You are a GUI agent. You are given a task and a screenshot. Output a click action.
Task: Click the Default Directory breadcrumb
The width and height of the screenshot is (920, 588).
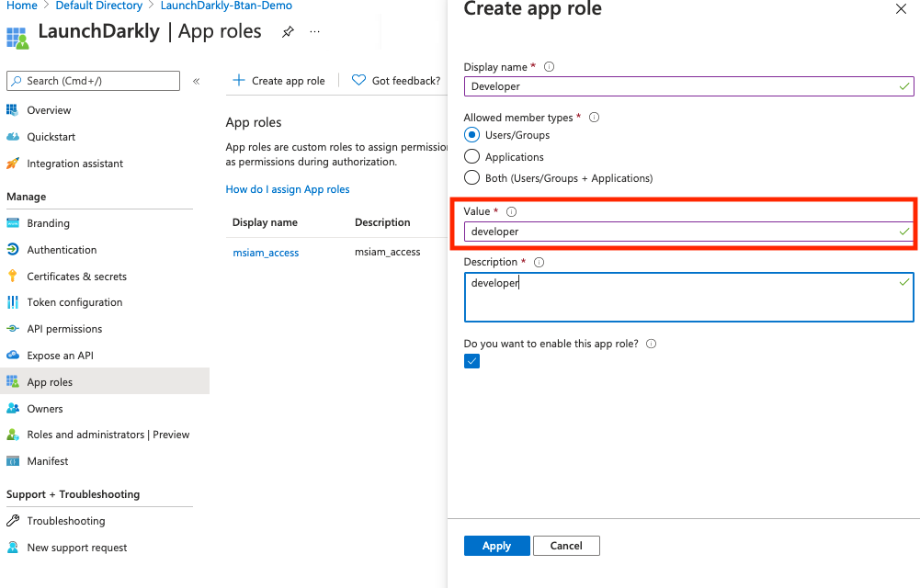[x=99, y=6]
